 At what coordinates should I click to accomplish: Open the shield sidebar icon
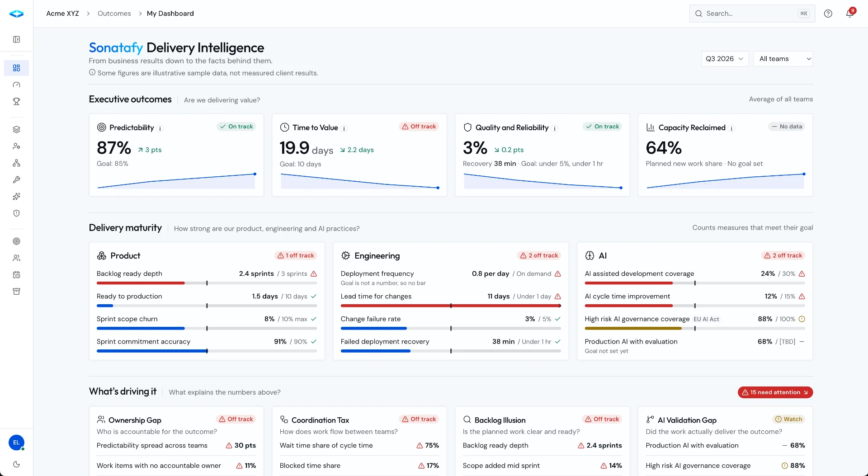point(16,213)
